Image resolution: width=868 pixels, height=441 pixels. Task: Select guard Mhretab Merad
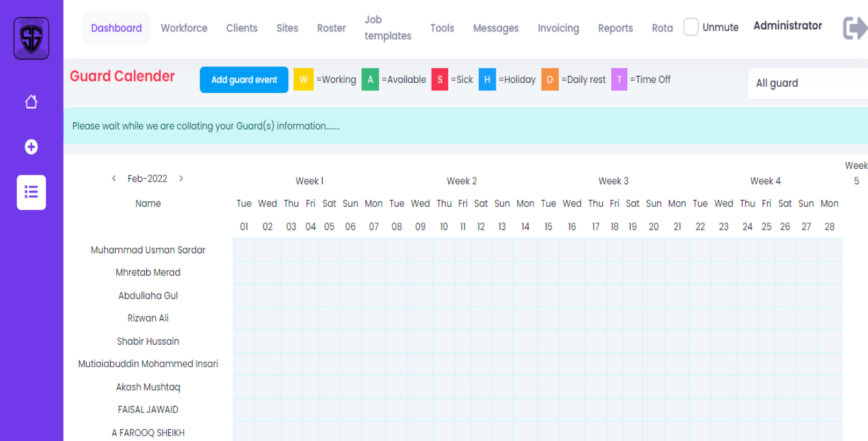tap(148, 273)
